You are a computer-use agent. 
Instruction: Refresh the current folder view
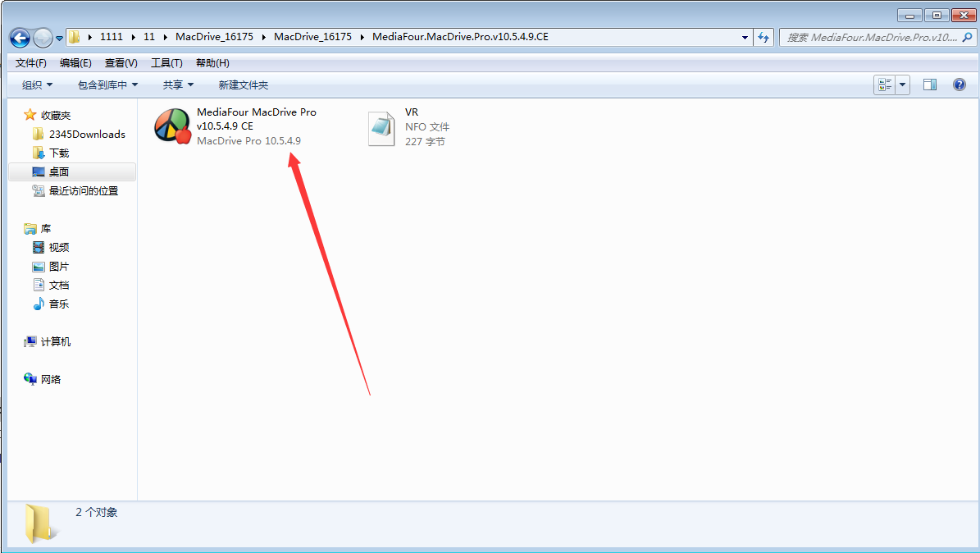(763, 38)
